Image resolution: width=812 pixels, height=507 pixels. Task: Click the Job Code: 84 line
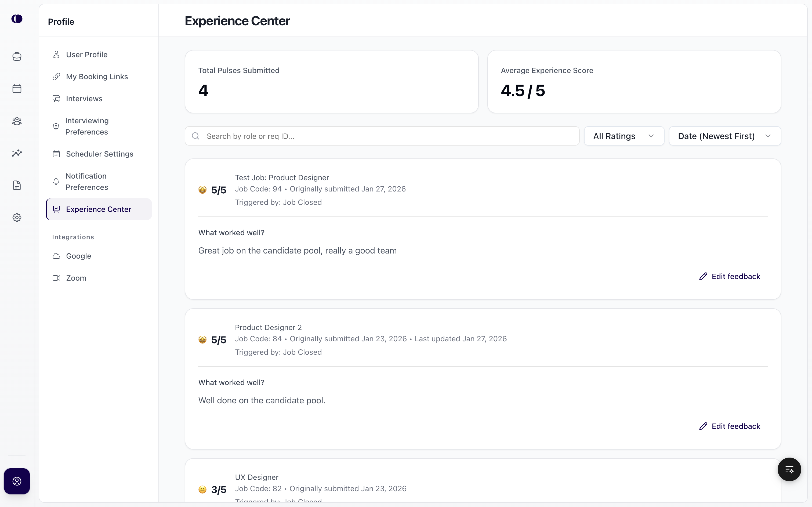[371, 339]
